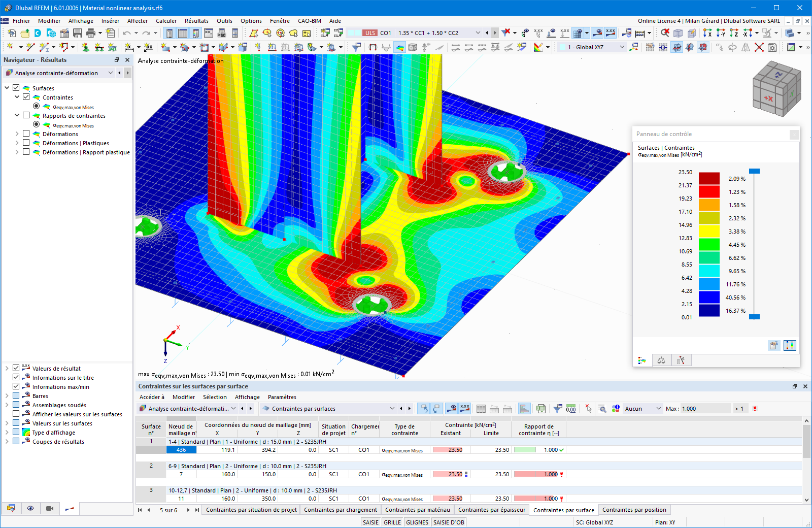Click the red X filter icon
The image size is (812, 528).
coord(506,33)
